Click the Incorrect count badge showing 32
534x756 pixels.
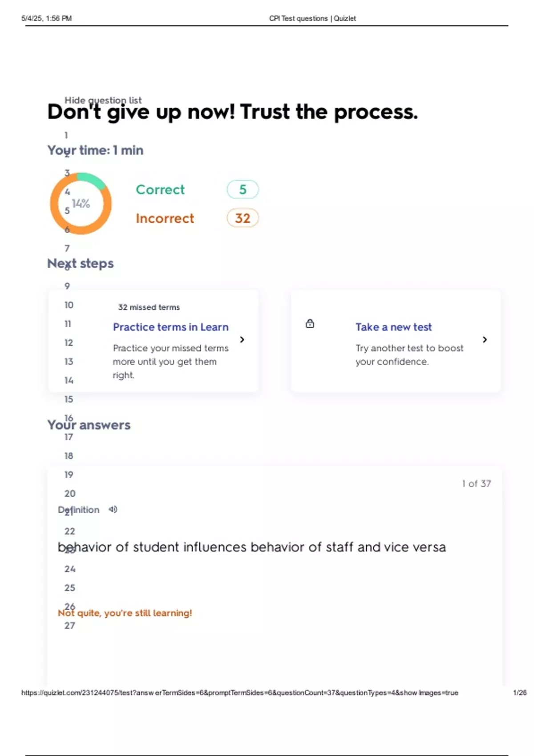[x=243, y=218]
